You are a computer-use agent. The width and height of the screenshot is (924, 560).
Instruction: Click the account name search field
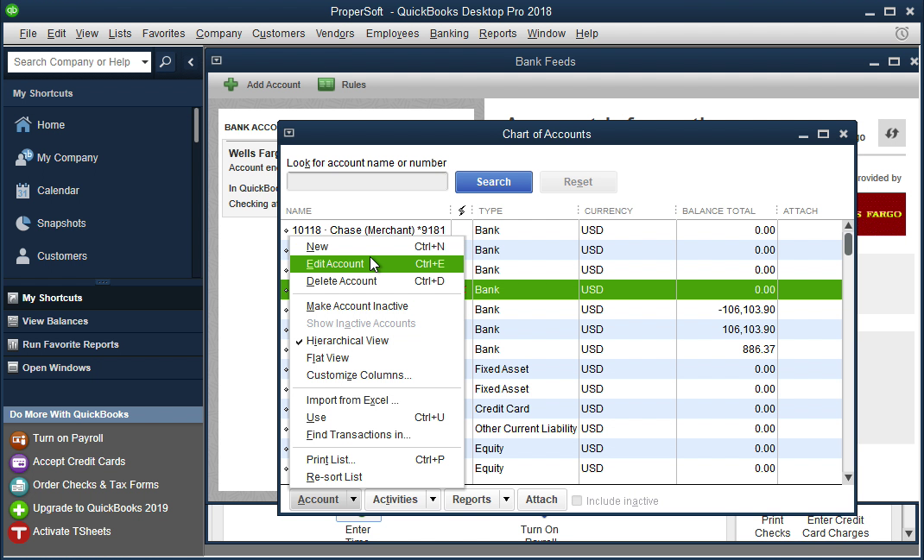pyautogui.click(x=367, y=181)
